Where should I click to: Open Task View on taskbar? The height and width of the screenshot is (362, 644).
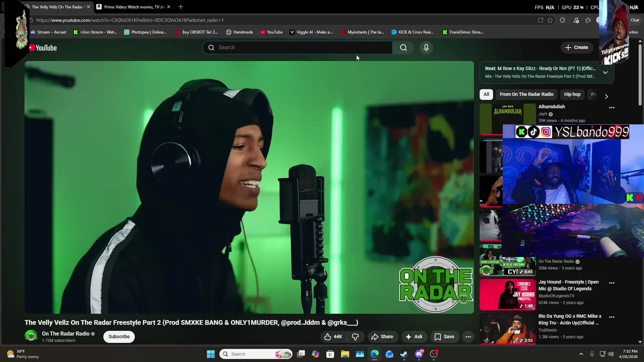click(301, 354)
